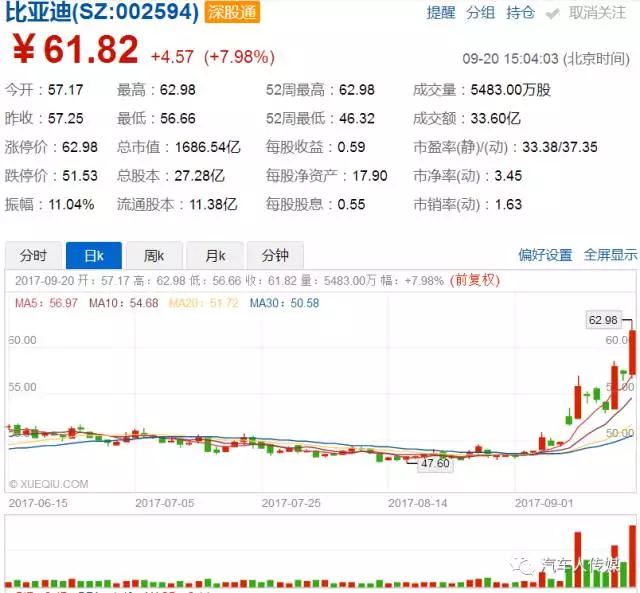
Task: Click the MA10: 54.68 indicator
Action: pos(124,303)
